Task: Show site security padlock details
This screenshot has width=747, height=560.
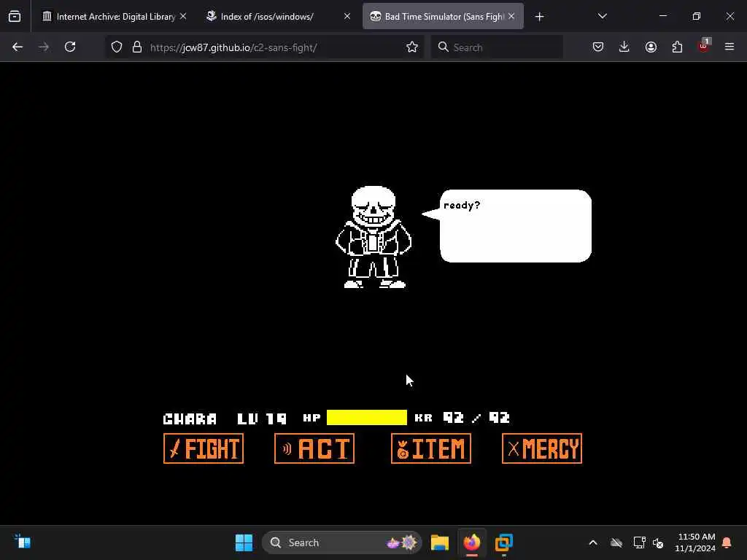Action: [137, 47]
